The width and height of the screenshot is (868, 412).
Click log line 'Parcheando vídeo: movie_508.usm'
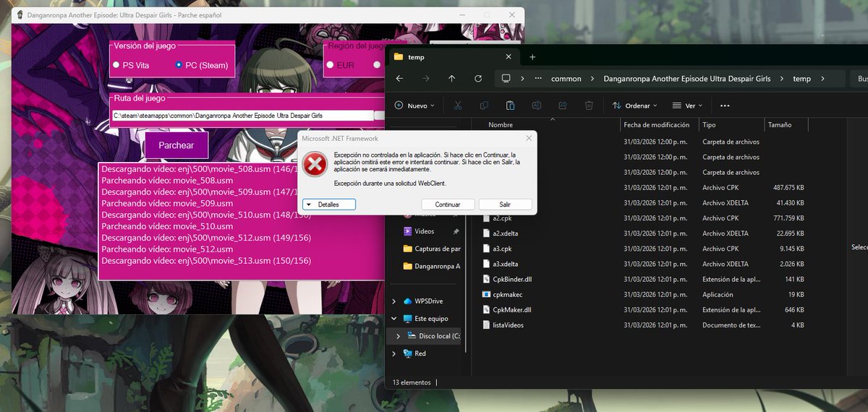pyautogui.click(x=167, y=181)
